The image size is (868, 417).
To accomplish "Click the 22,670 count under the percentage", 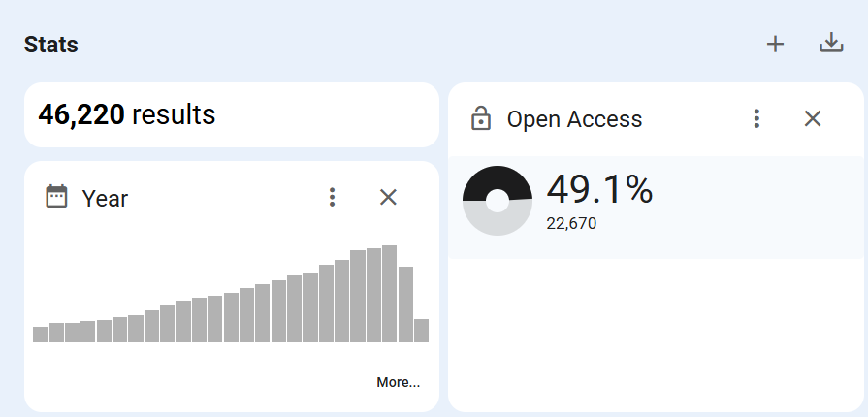I will coord(571,224).
